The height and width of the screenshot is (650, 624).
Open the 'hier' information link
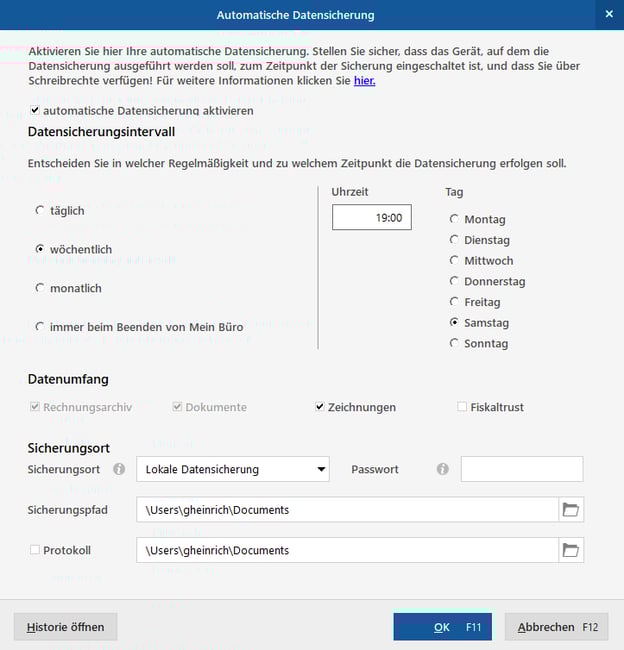coord(364,81)
